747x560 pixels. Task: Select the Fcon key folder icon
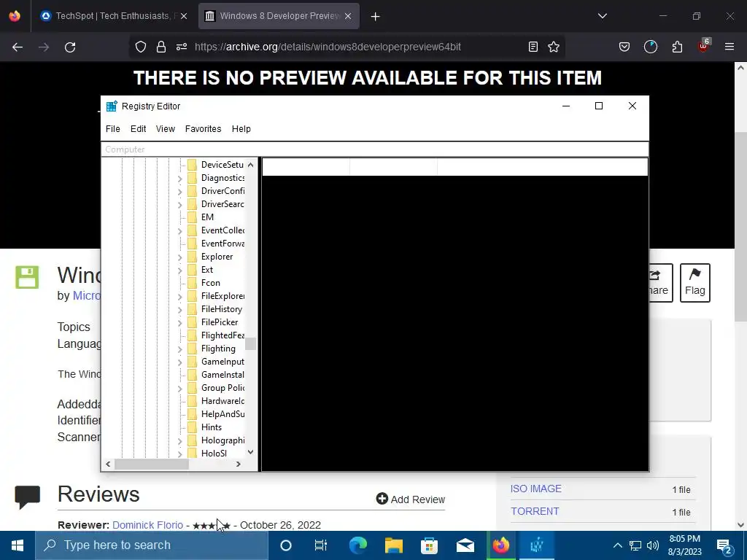pyautogui.click(x=192, y=283)
